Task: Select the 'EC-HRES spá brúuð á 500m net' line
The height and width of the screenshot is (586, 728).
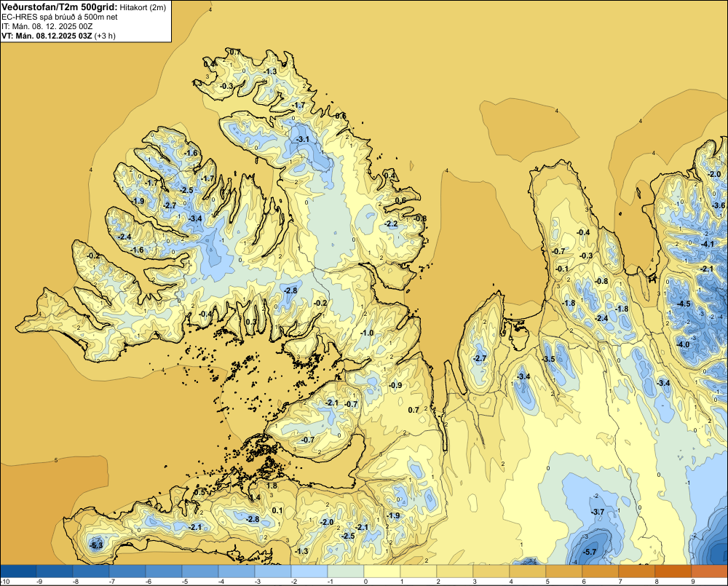Action: point(60,17)
